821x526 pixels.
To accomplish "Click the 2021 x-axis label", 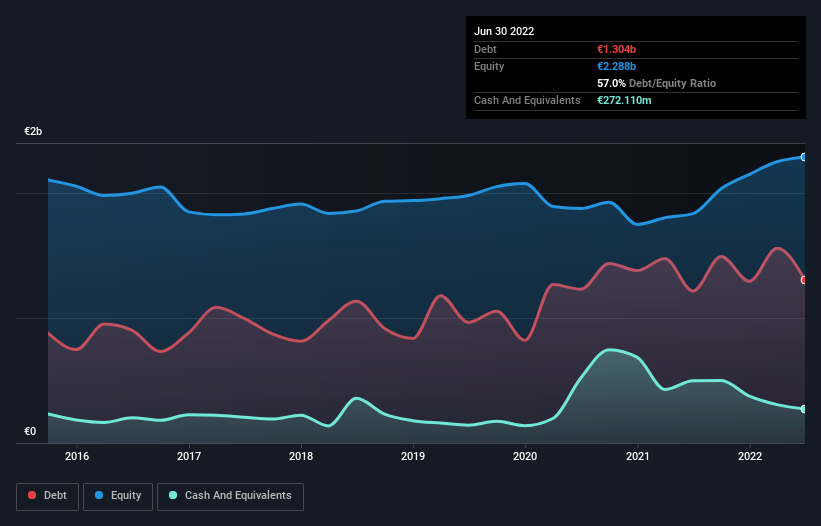I will point(638,456).
